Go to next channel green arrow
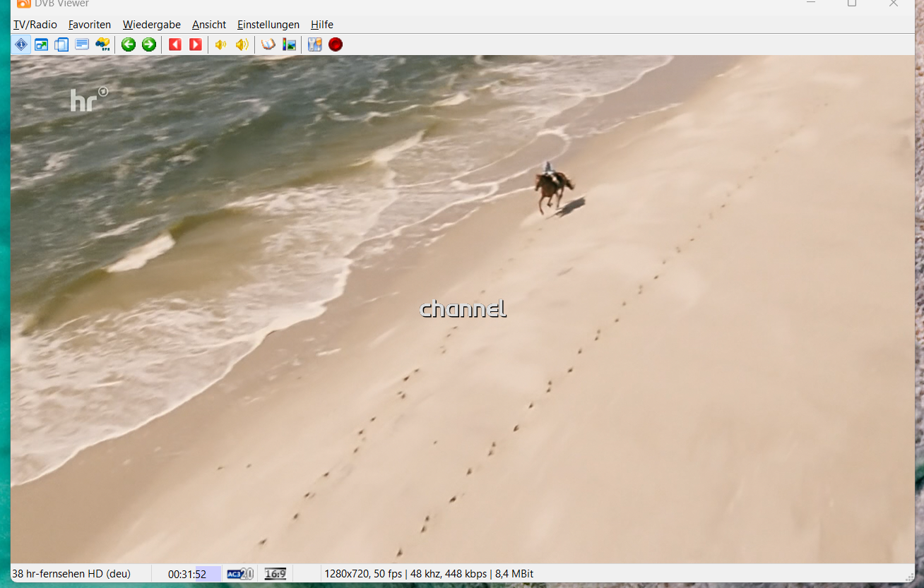Viewport: 924px width, 588px height. pyautogui.click(x=148, y=44)
